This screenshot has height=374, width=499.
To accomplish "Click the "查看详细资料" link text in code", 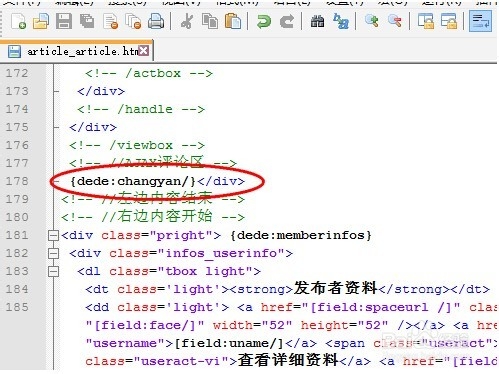I will pyautogui.click(x=288, y=360).
